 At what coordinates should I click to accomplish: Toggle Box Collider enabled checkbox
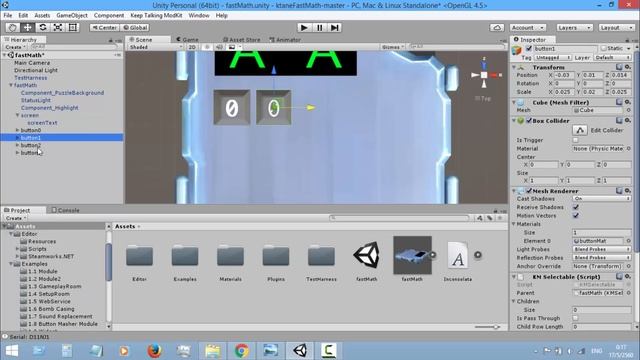click(x=529, y=121)
